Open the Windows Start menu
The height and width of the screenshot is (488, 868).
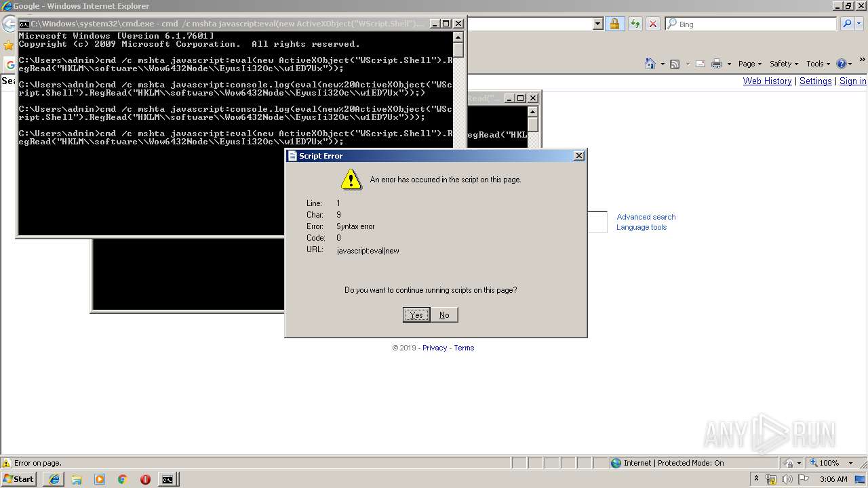(18, 479)
